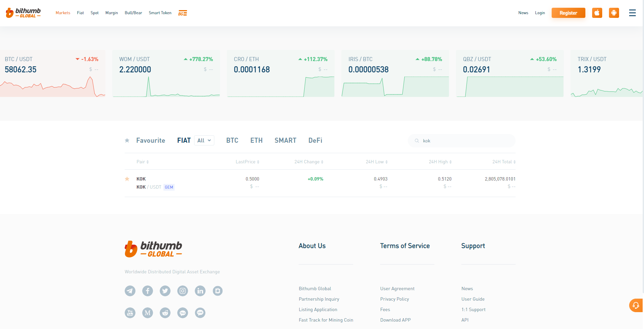Open News in the top header
Image resolution: width=644 pixels, height=329 pixels.
click(523, 13)
